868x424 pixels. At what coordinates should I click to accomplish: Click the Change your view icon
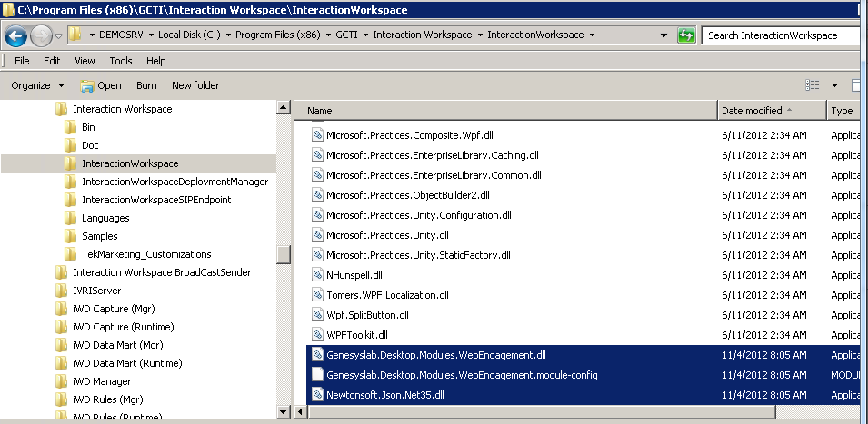(813, 85)
